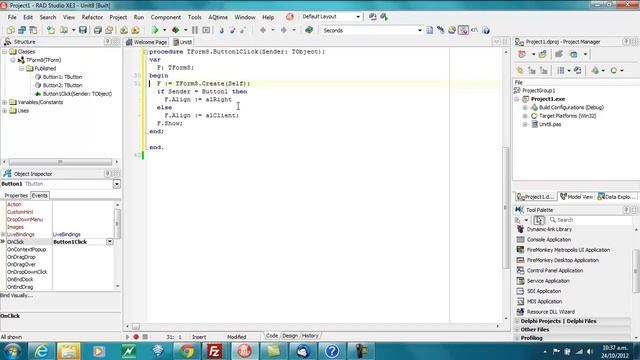Open the Refactor menu
Screen dimensions: 640x360
(x=92, y=17)
